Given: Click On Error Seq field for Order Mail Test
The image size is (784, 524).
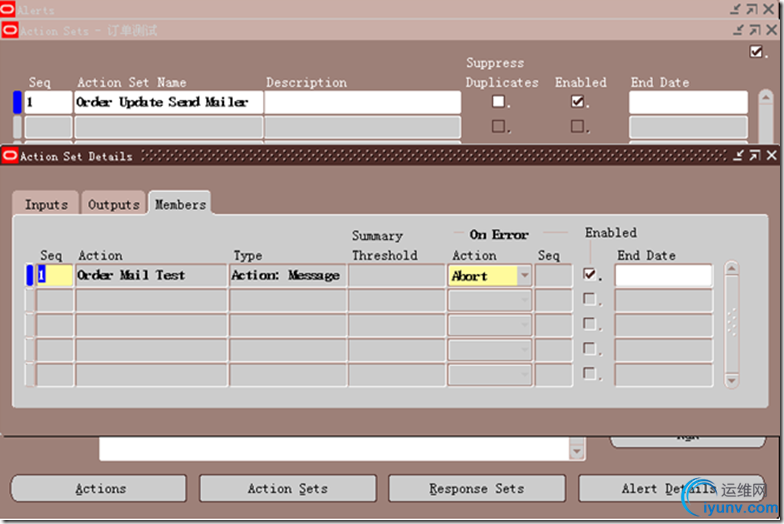Looking at the screenshot, I should (554, 276).
